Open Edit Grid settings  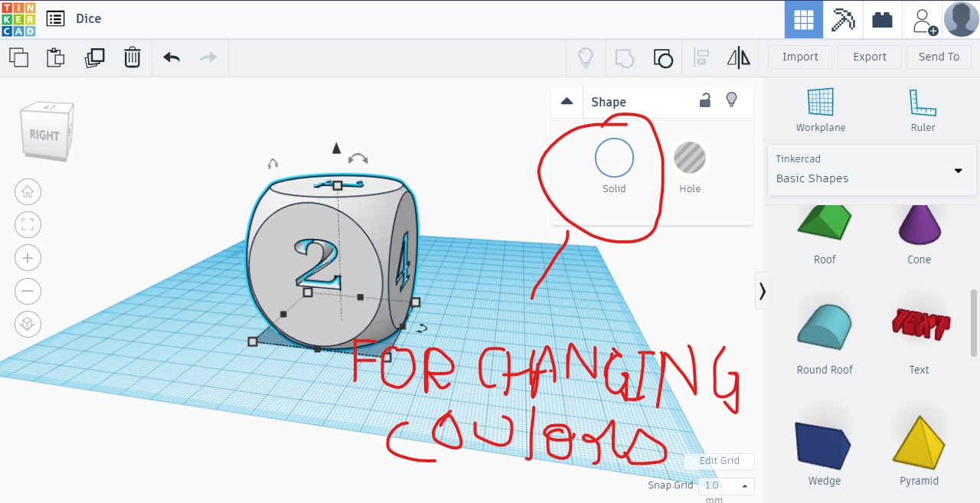click(x=718, y=461)
